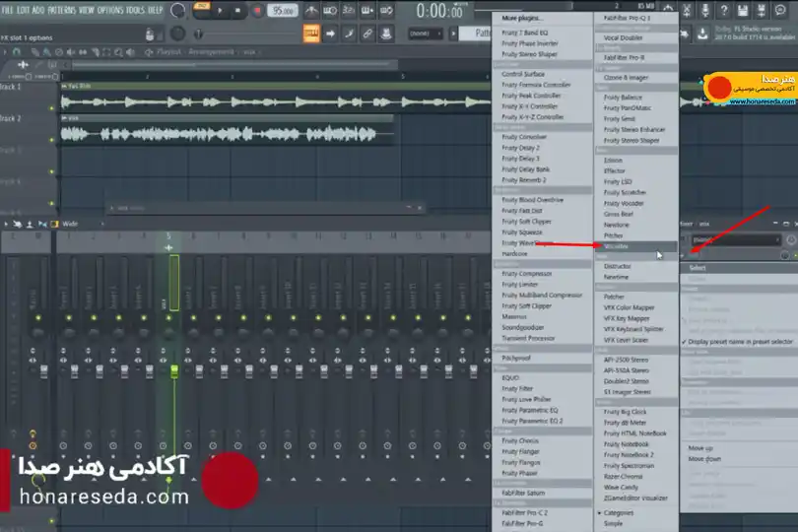798x532 pixels.
Task: Open the OPTIONS menu
Action: coord(109,10)
